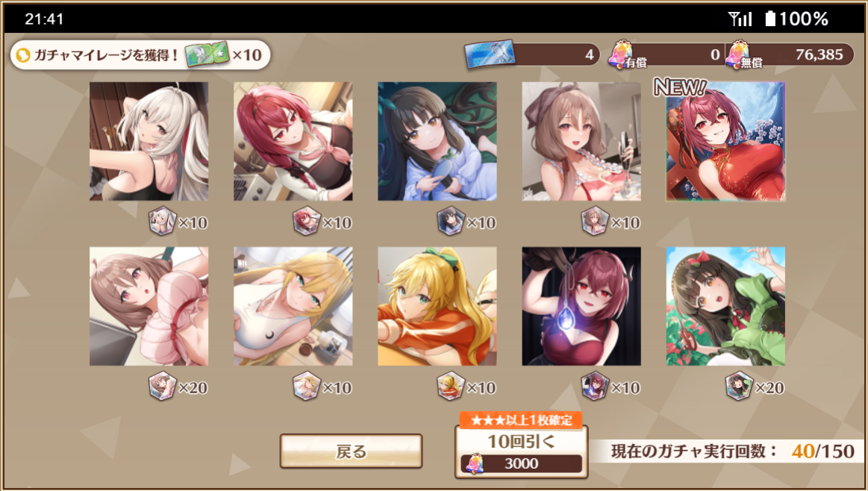Tap the free 無償 gem icon
The width and height of the screenshot is (868, 491).
point(738,54)
